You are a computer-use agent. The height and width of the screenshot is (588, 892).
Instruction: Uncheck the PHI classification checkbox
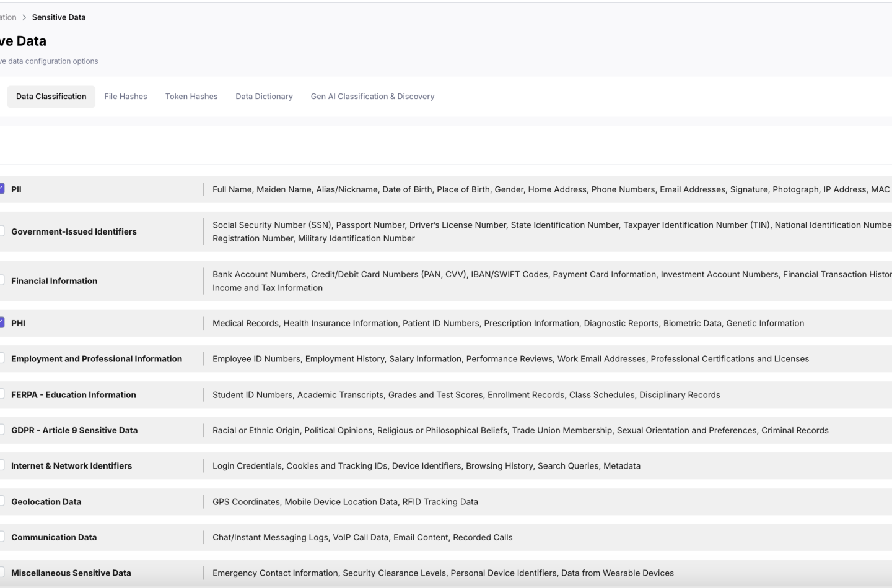click(1, 322)
